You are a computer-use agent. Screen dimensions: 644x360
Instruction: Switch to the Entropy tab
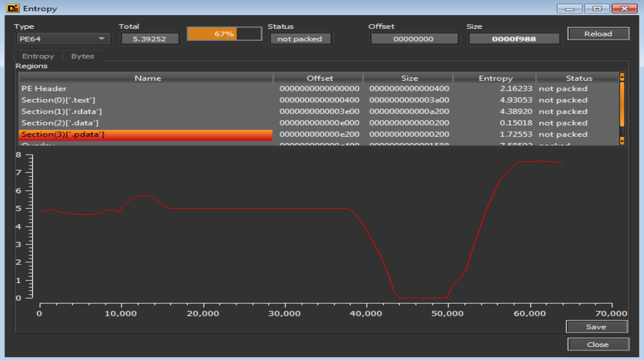pyautogui.click(x=38, y=56)
